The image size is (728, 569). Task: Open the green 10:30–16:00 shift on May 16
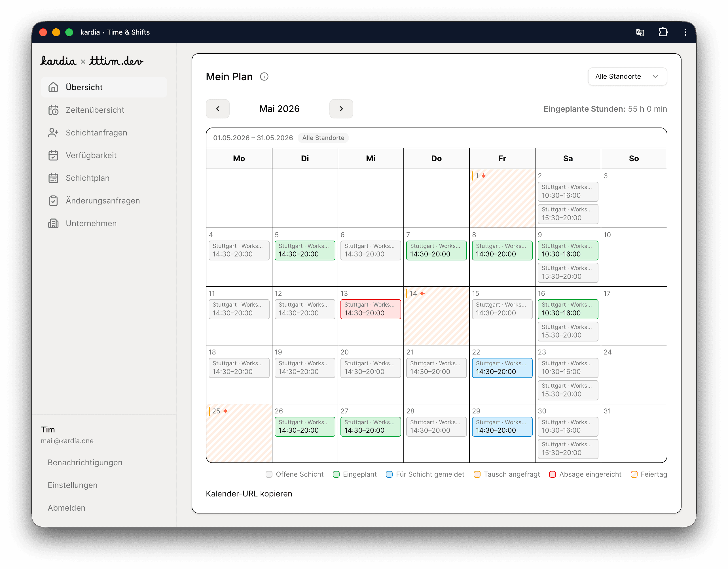[x=568, y=309]
